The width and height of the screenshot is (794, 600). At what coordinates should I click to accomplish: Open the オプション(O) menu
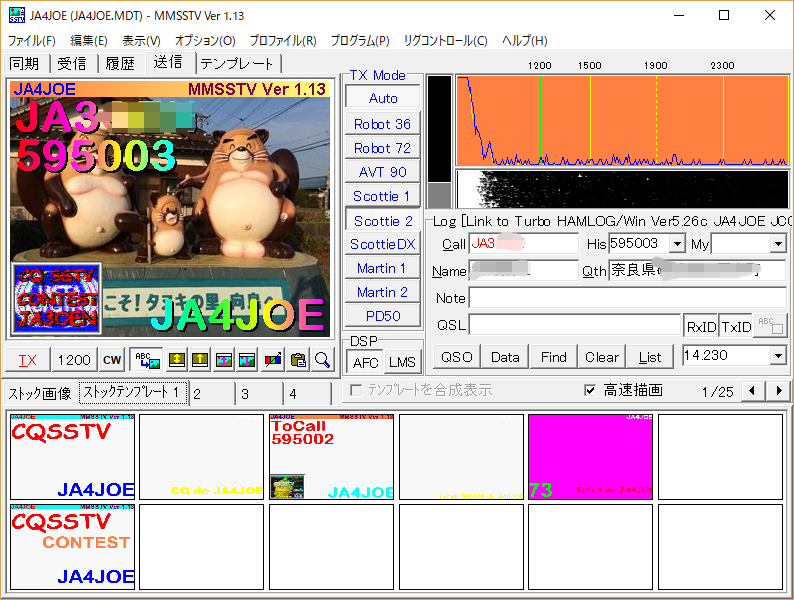pos(205,41)
